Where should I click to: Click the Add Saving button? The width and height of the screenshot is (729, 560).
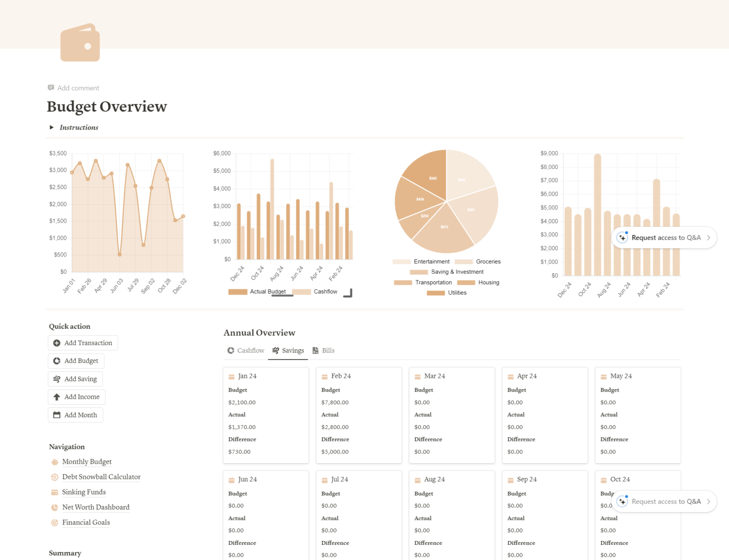pos(75,379)
